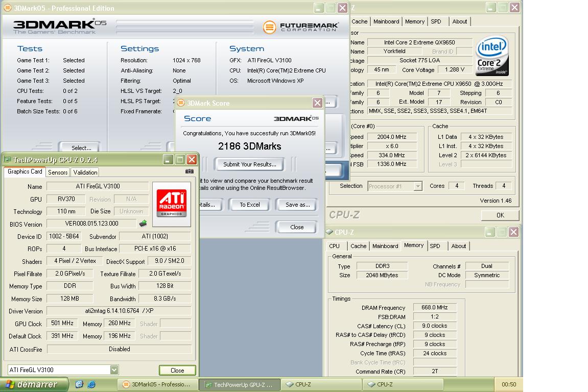Click the show desktop quick launch icon
588x392 pixels.
coord(79,384)
